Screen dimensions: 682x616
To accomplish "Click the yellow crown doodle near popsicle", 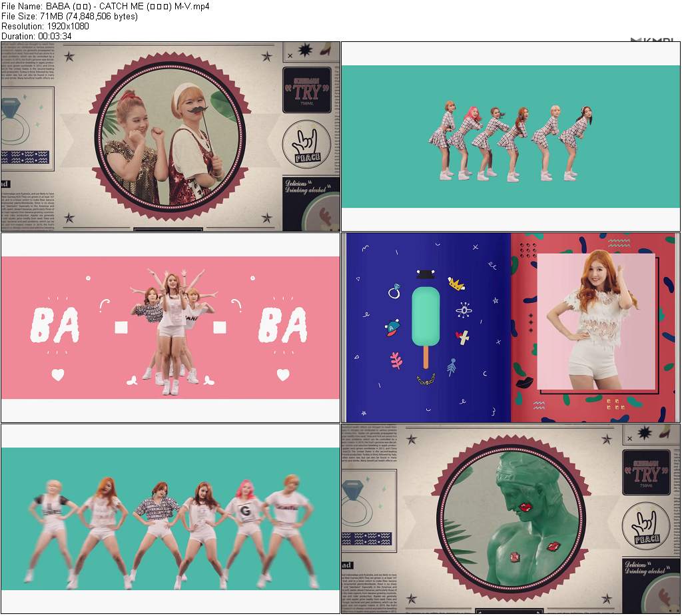I will pos(456,284).
